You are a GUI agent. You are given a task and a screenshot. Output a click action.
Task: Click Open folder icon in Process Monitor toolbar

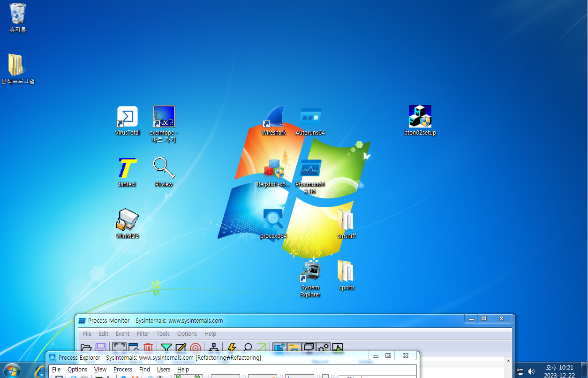86,348
